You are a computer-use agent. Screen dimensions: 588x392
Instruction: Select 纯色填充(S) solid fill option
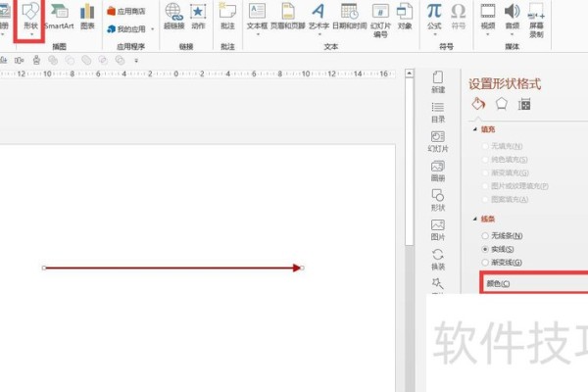coord(505,160)
